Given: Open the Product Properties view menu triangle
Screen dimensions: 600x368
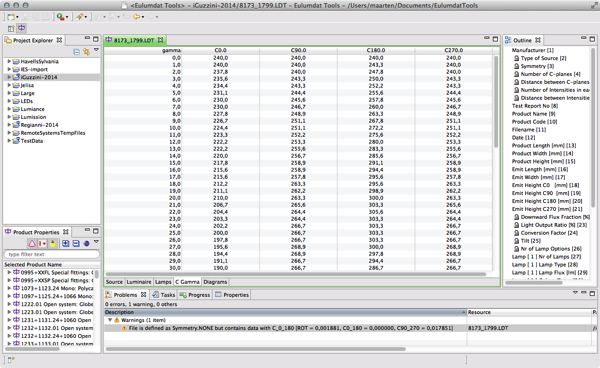Looking at the screenshot, I should tap(96, 242).
